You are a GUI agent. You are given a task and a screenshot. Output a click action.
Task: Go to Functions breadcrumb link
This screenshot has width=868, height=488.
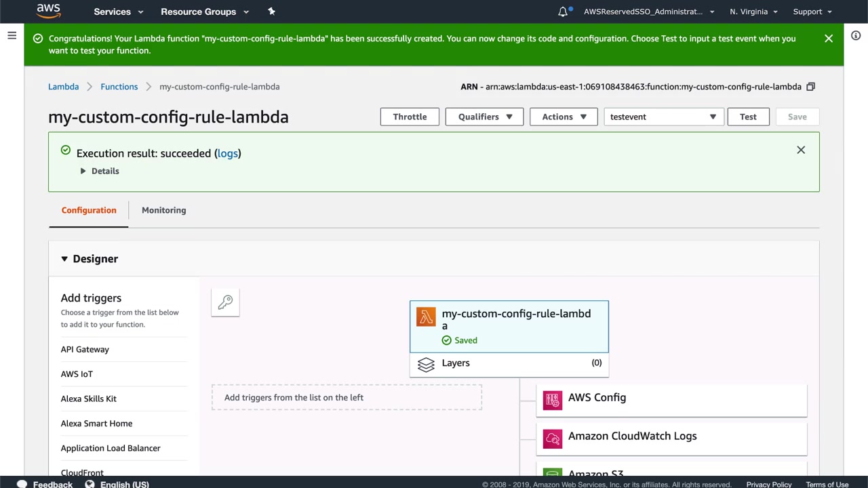[x=119, y=87]
